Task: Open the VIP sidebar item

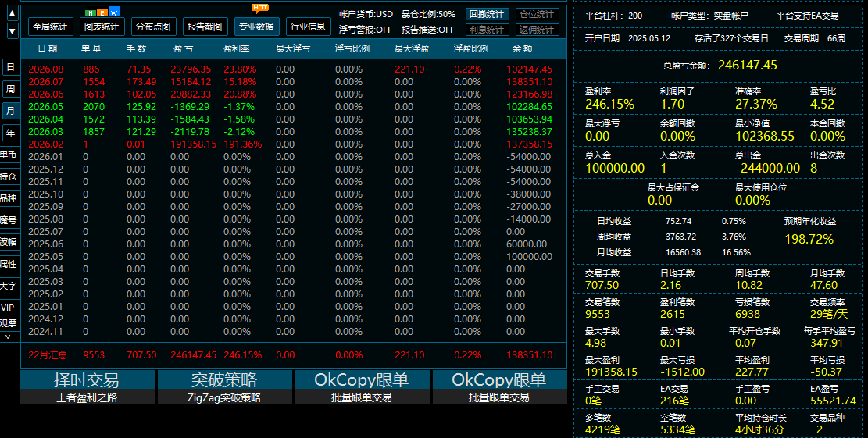Action: pos(9,308)
